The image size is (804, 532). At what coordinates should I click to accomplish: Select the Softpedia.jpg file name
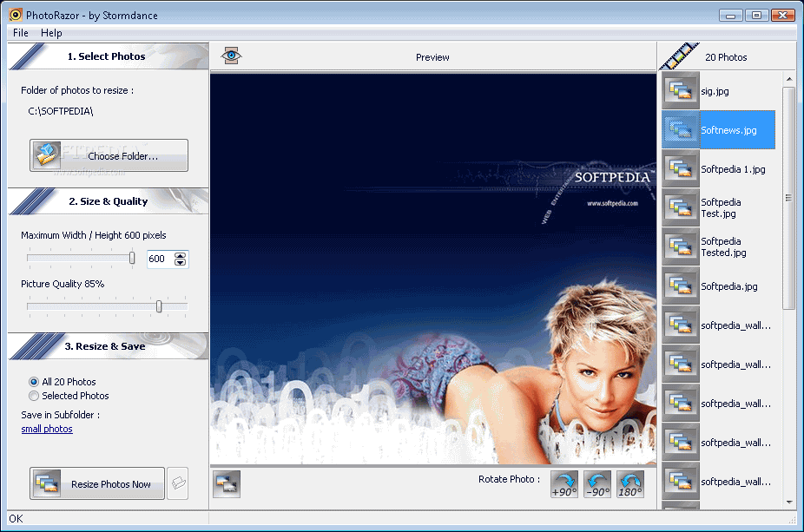coord(729,286)
